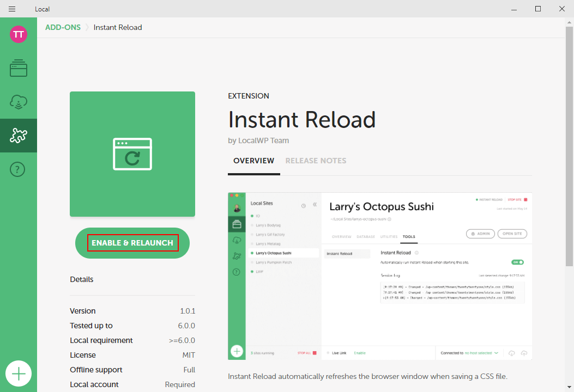Viewport: 574px width, 392px height.
Task: Click the scrollbar up arrow
Action: tap(569, 22)
